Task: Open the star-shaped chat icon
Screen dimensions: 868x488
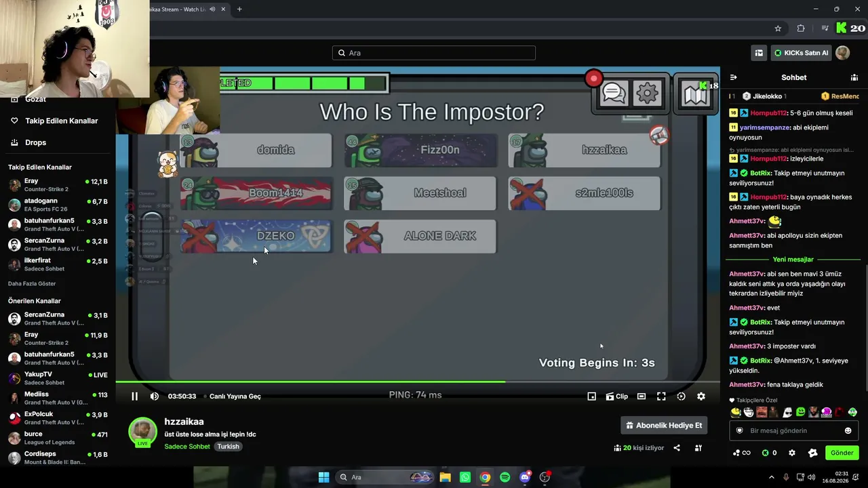Action: 813,453
